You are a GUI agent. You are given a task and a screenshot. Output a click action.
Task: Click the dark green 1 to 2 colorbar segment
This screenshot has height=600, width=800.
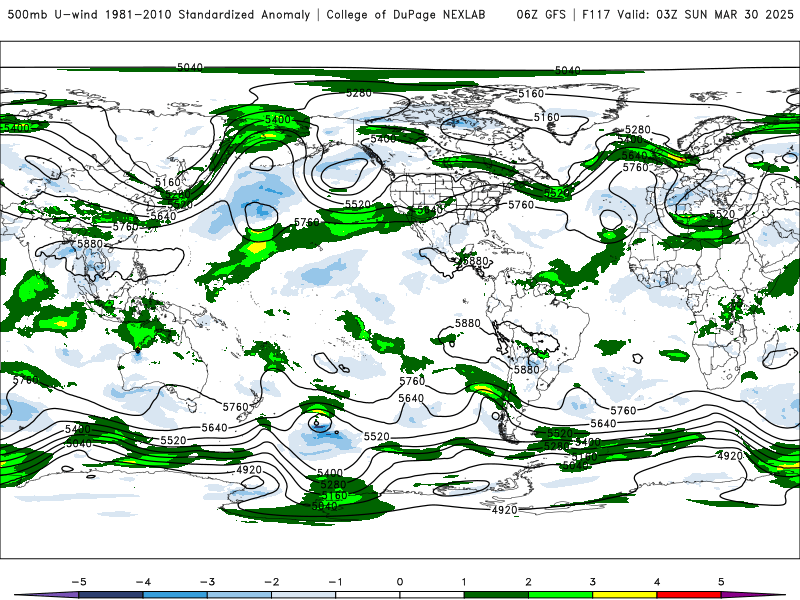point(496,595)
